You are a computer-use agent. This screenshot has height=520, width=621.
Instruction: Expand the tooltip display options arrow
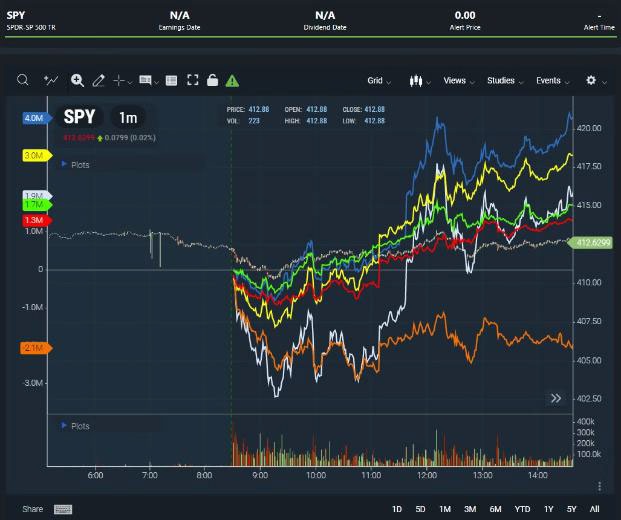(156, 82)
